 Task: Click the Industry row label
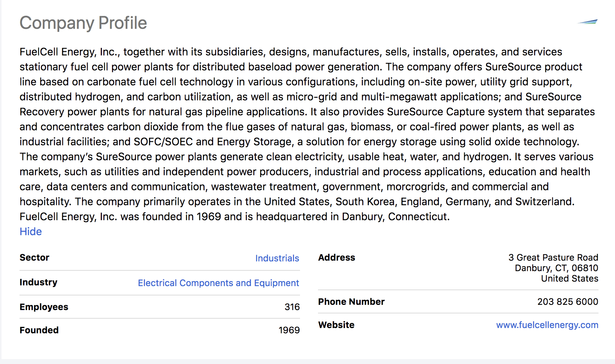pos(38,282)
